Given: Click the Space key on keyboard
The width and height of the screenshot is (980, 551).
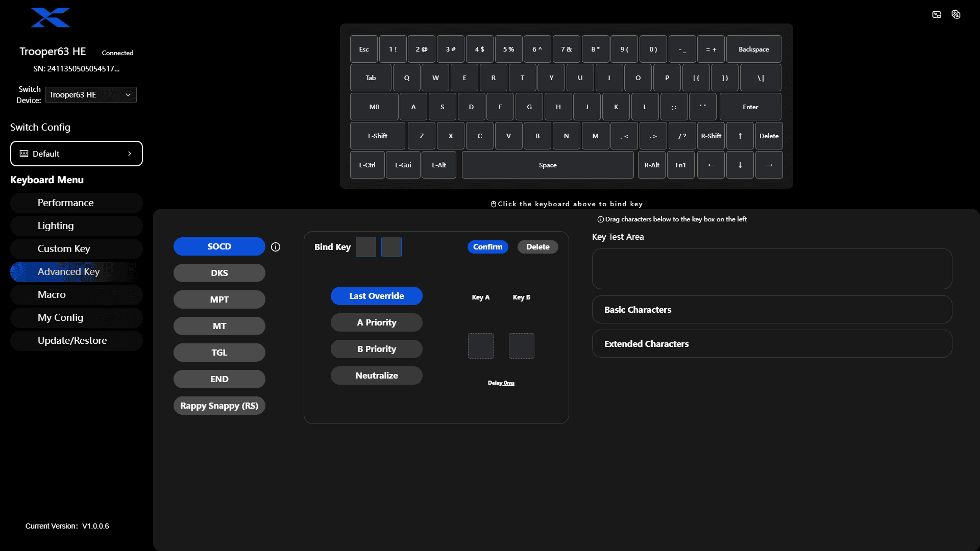Looking at the screenshot, I should point(548,165).
